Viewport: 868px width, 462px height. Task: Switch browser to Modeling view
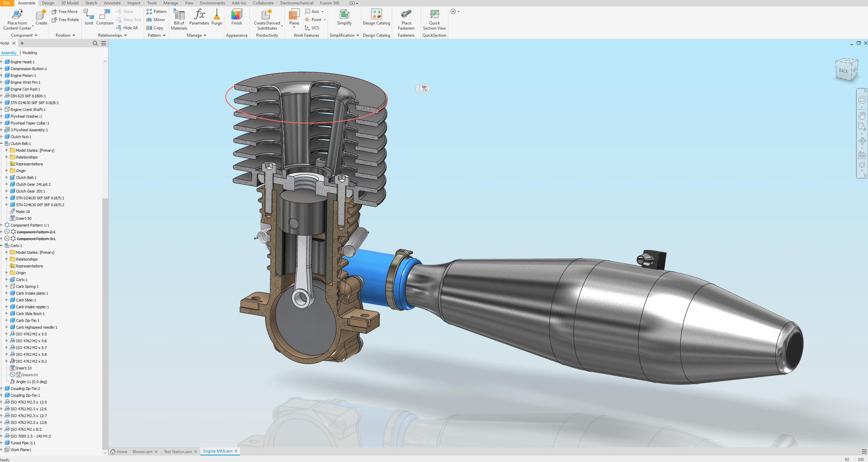[30, 53]
